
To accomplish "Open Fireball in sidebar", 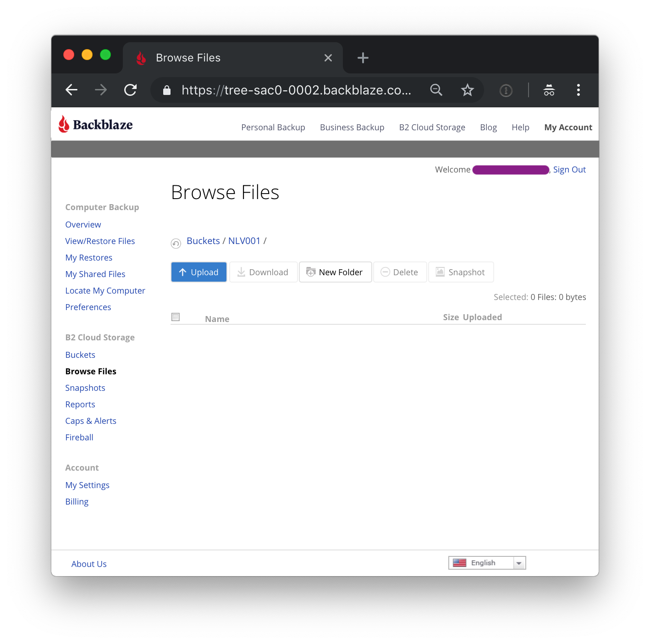I will [x=79, y=438].
